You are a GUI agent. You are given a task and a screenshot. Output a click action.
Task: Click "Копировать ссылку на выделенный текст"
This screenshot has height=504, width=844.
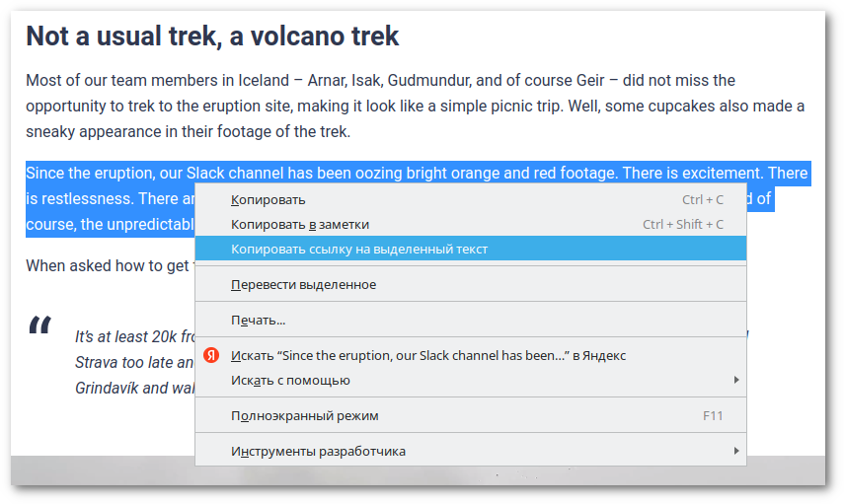359,250
